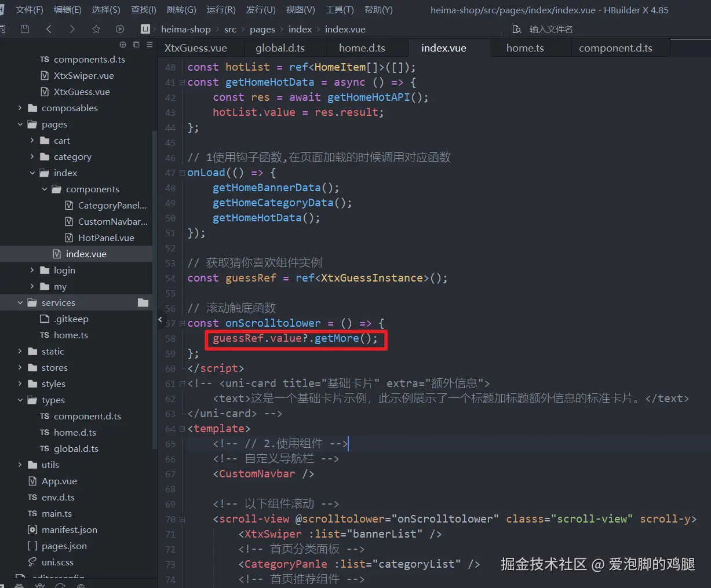Open the 运行(R) menu
The height and width of the screenshot is (588, 711).
[221, 10]
